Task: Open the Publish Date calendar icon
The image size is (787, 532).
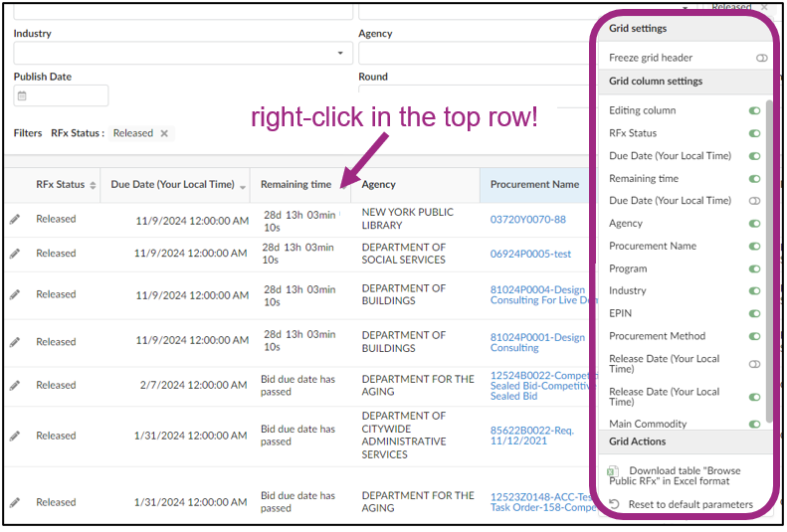Action: coord(22,95)
